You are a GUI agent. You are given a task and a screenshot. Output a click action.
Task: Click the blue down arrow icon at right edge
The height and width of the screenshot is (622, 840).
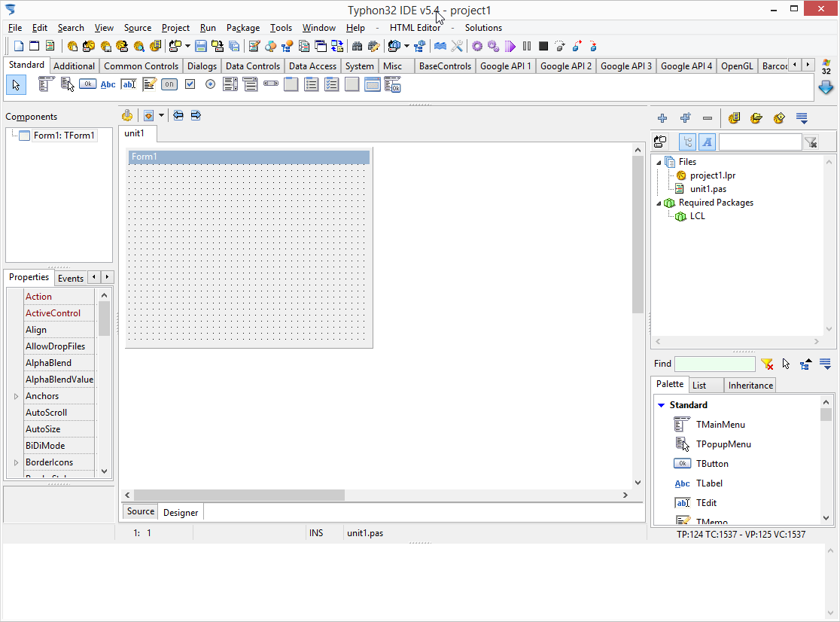point(826,87)
